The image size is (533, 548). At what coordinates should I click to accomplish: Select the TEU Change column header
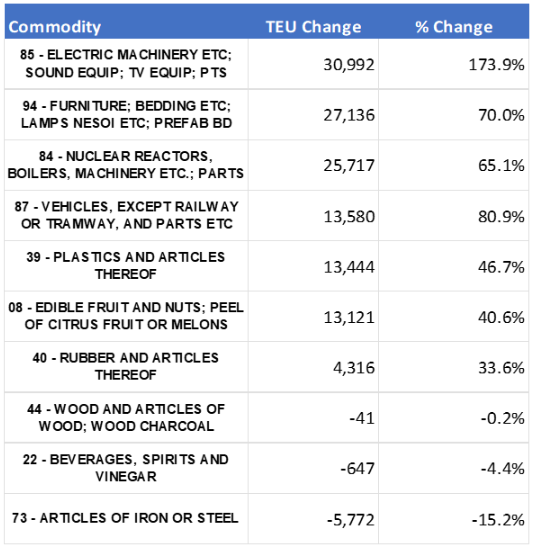click(314, 27)
